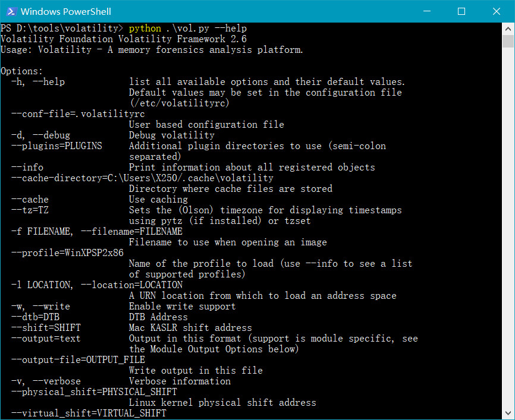Click the scrollbar down arrow
This screenshot has width=515, height=420.
[508, 413]
